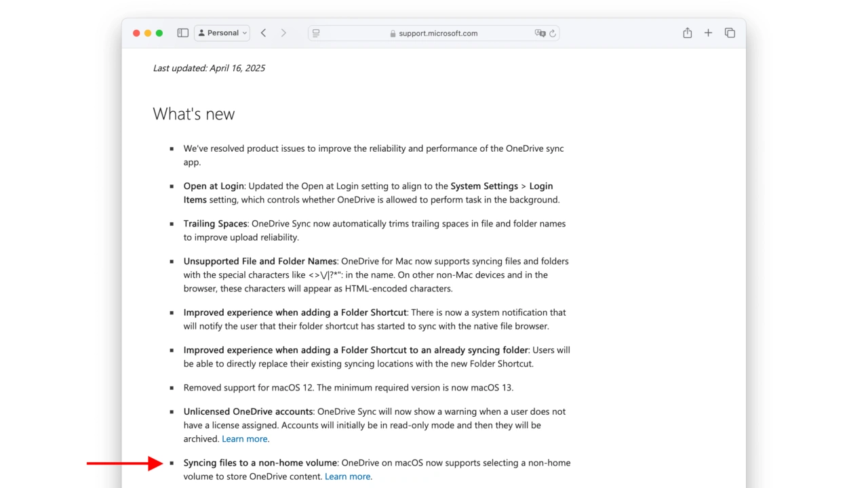Open the Share menu

click(x=687, y=33)
